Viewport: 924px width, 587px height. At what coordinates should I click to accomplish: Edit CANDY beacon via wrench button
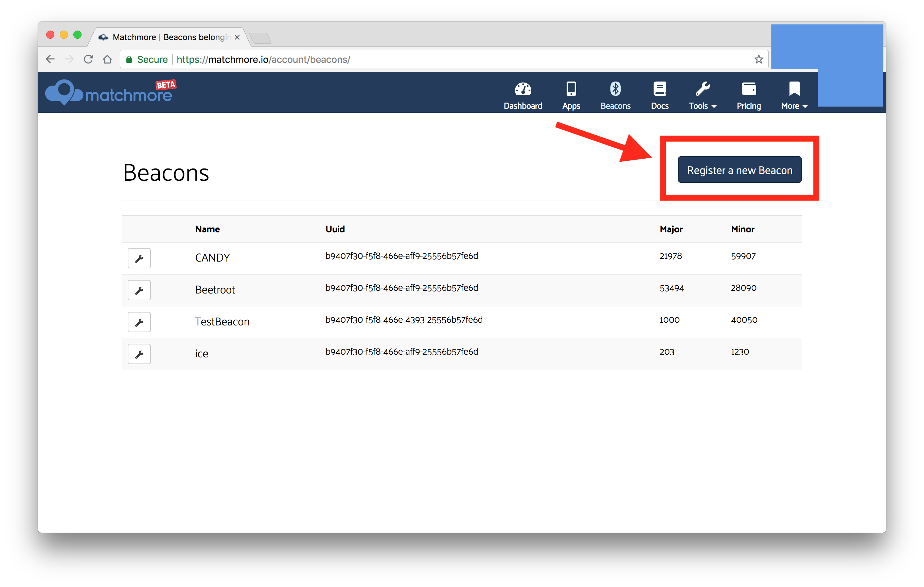(x=139, y=258)
